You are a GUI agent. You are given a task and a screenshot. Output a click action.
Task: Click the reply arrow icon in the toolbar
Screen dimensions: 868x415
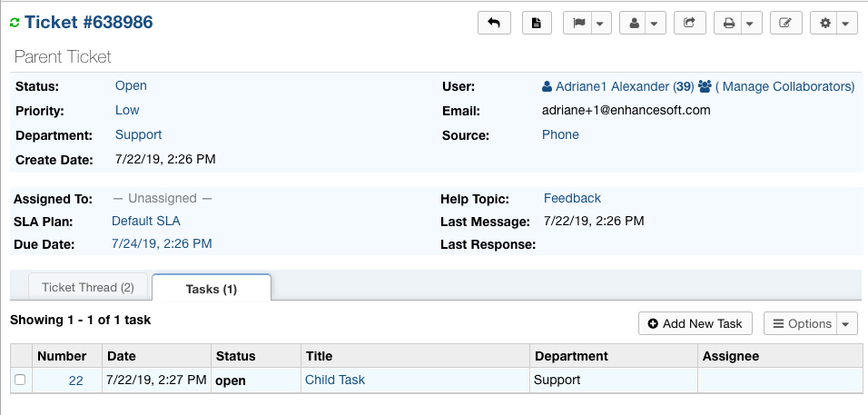pos(494,23)
